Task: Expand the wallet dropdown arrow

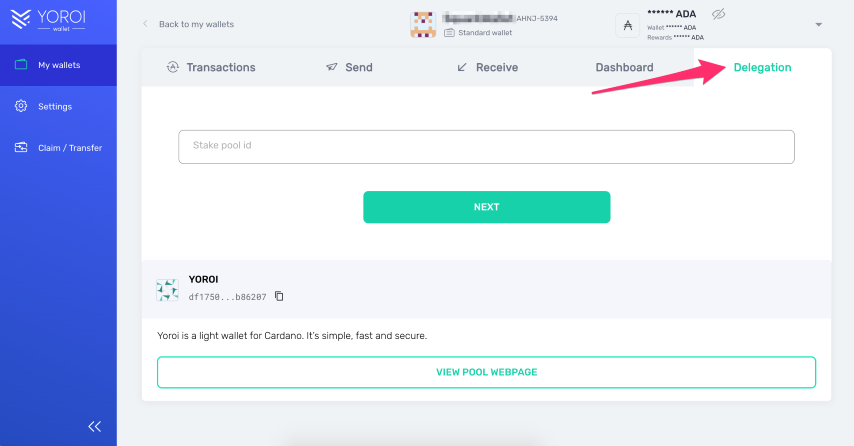Action: [819, 24]
